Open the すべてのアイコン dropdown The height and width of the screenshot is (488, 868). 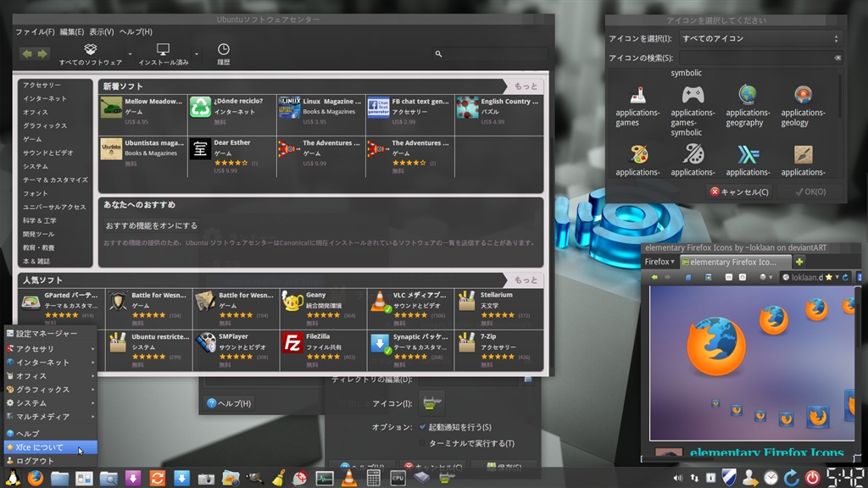tap(759, 39)
